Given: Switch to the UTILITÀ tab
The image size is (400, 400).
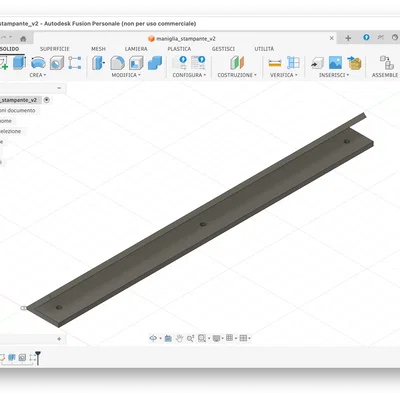Looking at the screenshot, I should pyautogui.click(x=264, y=49).
